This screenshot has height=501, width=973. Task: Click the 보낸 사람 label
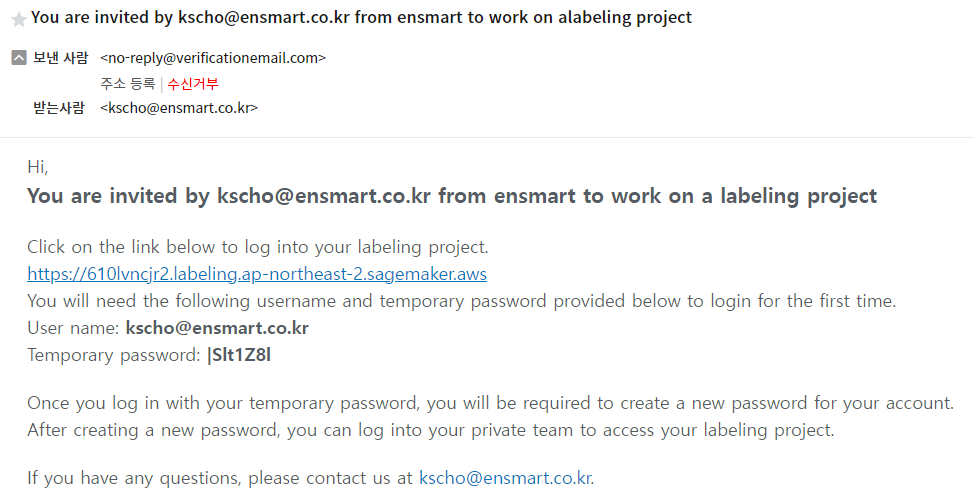61,58
